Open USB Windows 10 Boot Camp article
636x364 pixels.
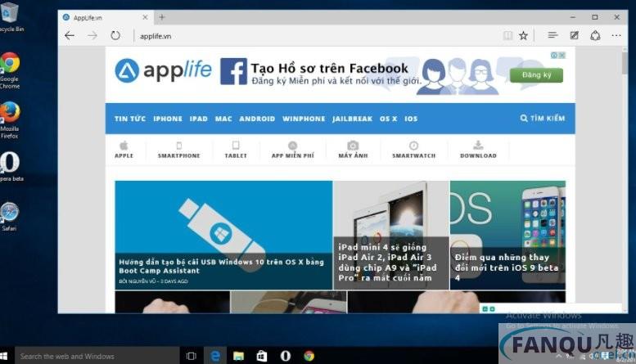[223, 235]
